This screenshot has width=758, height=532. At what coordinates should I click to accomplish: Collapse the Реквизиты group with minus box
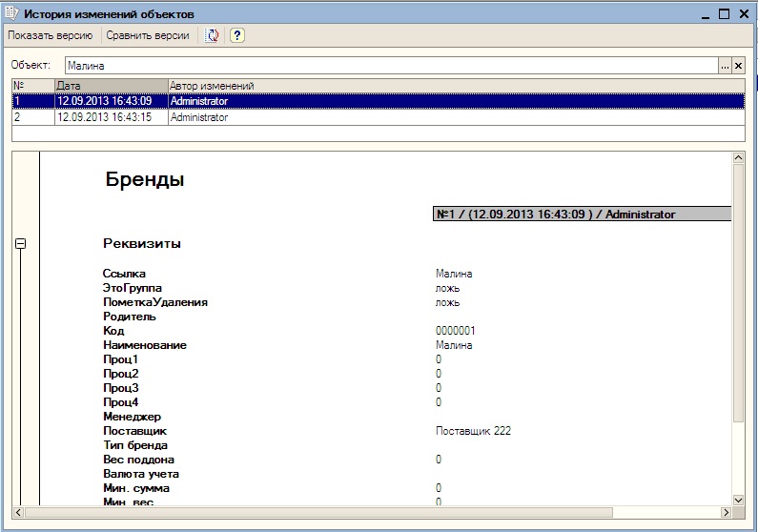click(x=21, y=244)
